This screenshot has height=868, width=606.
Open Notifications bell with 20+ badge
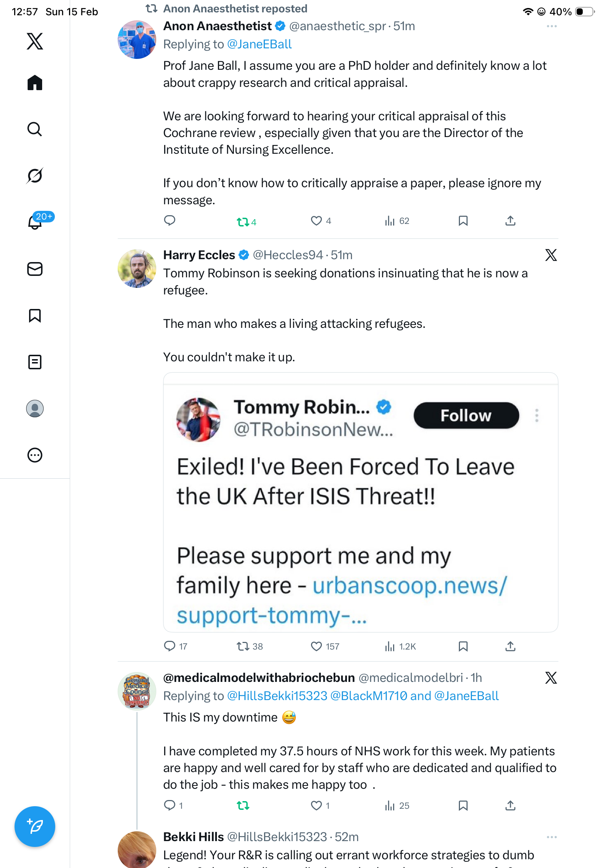[x=35, y=222]
